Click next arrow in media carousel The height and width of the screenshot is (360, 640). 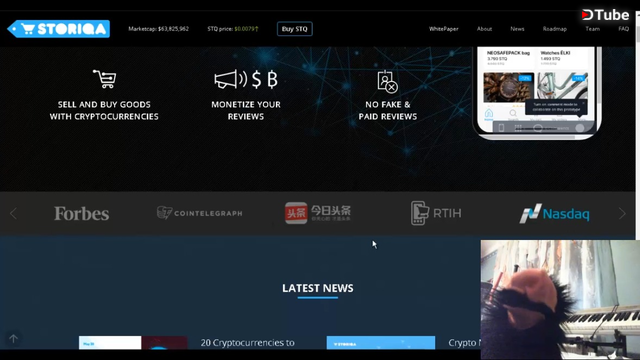click(x=622, y=213)
